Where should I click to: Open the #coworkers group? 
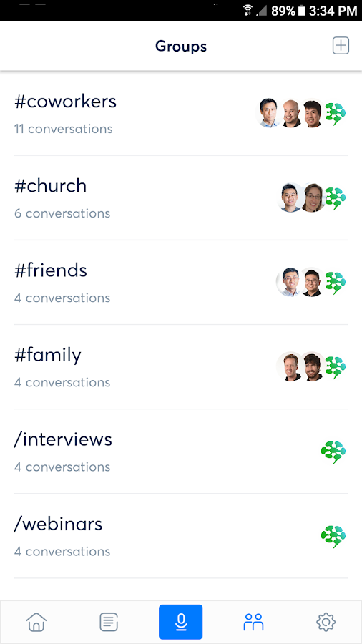(x=181, y=114)
